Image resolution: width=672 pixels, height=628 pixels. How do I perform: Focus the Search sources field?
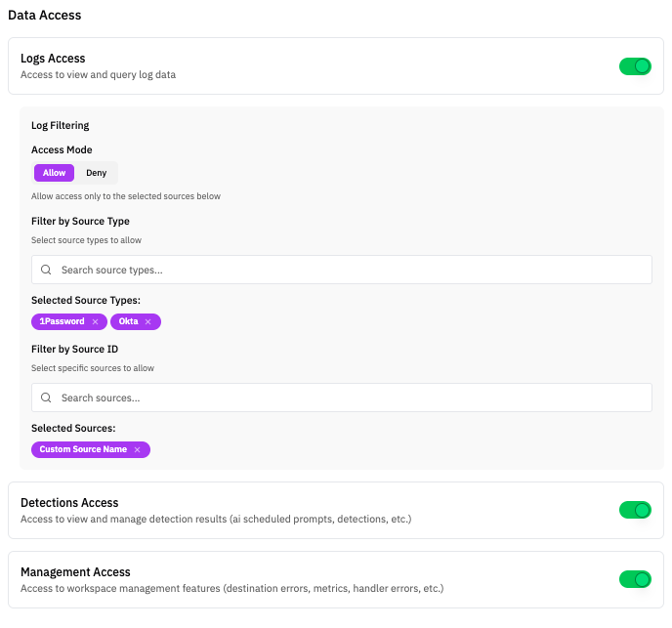pos(342,398)
